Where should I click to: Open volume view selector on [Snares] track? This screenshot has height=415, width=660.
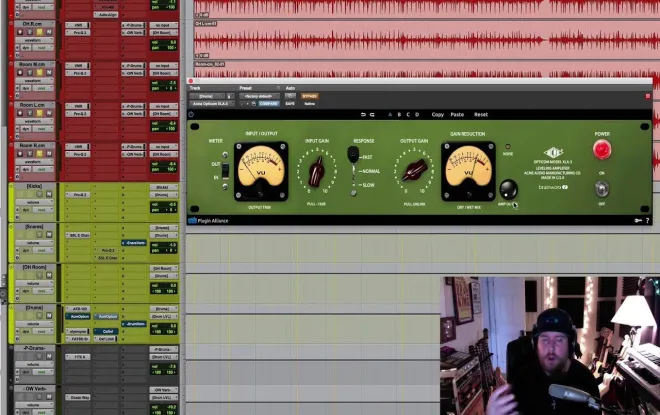pos(34,243)
